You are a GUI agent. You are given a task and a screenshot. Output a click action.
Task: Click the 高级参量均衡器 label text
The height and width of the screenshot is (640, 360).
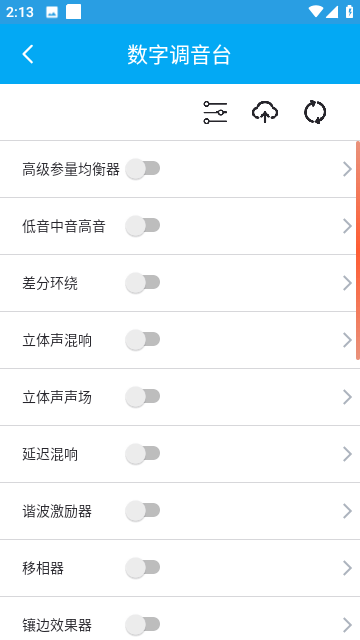tap(71, 169)
